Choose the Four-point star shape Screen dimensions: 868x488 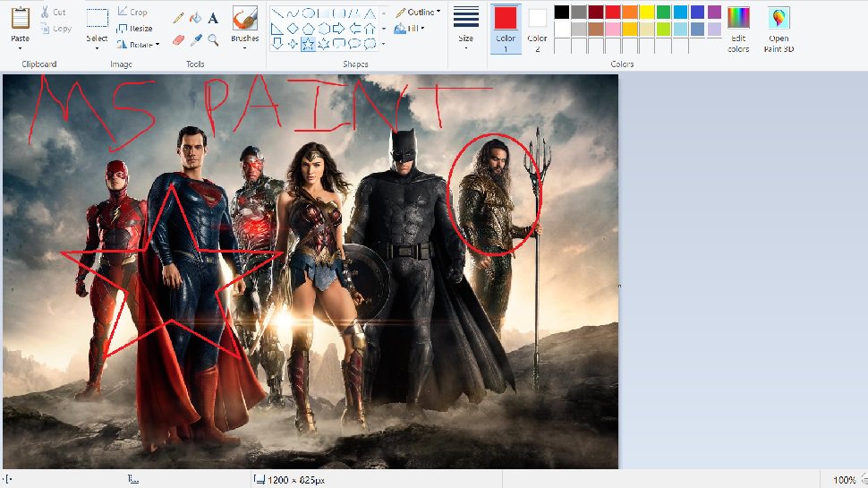tap(293, 43)
